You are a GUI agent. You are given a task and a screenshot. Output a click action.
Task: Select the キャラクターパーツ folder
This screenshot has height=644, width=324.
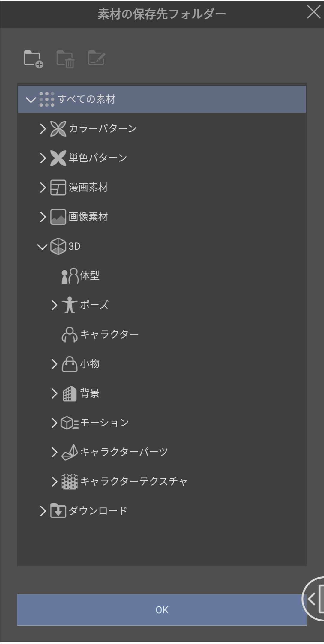point(124,452)
